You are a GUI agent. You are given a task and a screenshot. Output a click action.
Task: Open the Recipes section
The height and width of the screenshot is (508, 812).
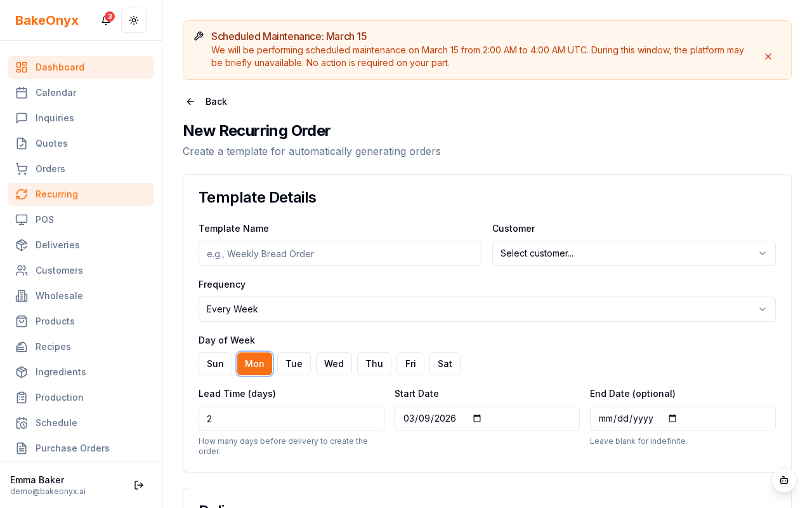(53, 347)
